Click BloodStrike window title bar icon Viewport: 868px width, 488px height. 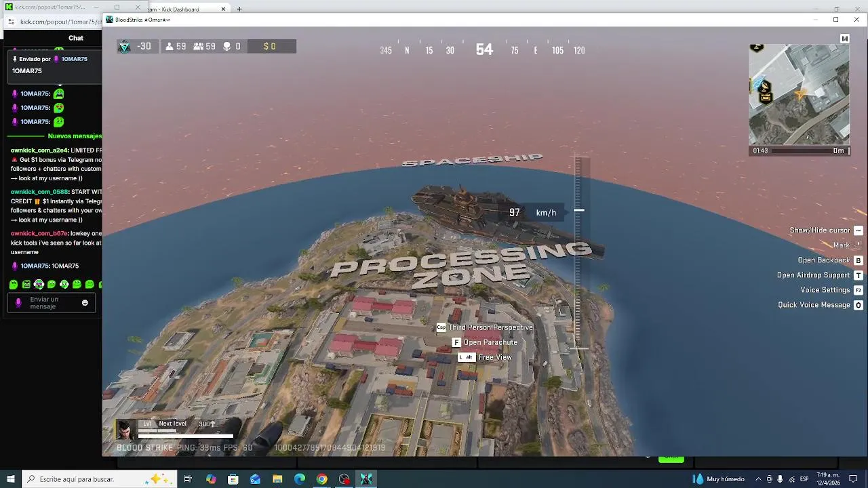[x=109, y=20]
